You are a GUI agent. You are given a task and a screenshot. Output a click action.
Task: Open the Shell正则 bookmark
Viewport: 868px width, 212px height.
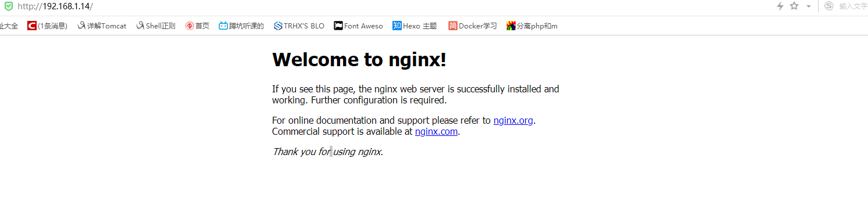pyautogui.click(x=156, y=26)
